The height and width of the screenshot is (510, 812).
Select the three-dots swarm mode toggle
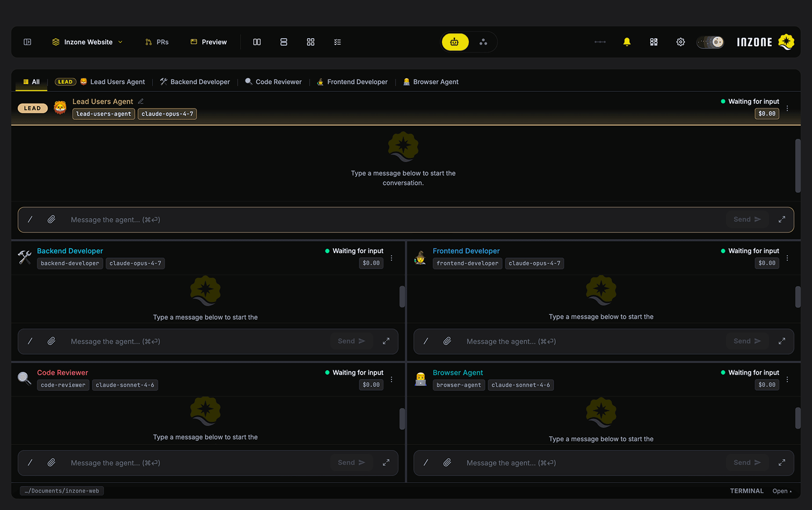483,42
